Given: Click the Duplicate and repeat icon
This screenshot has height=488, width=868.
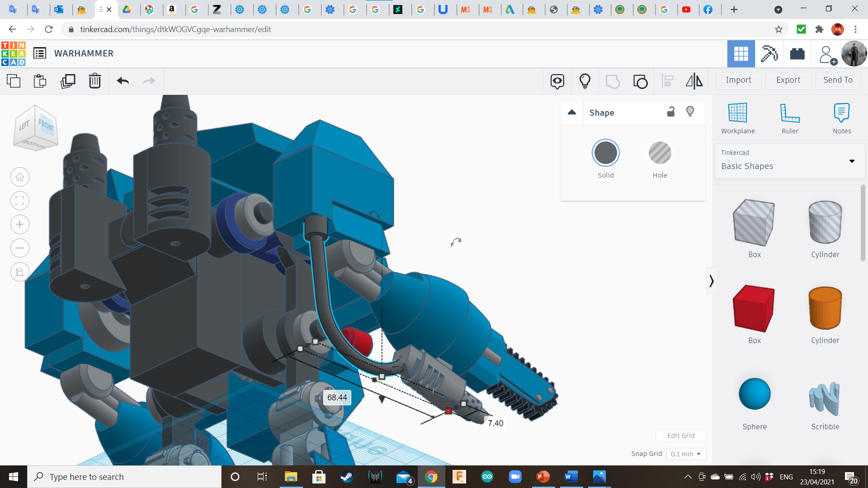Looking at the screenshot, I should point(68,81).
